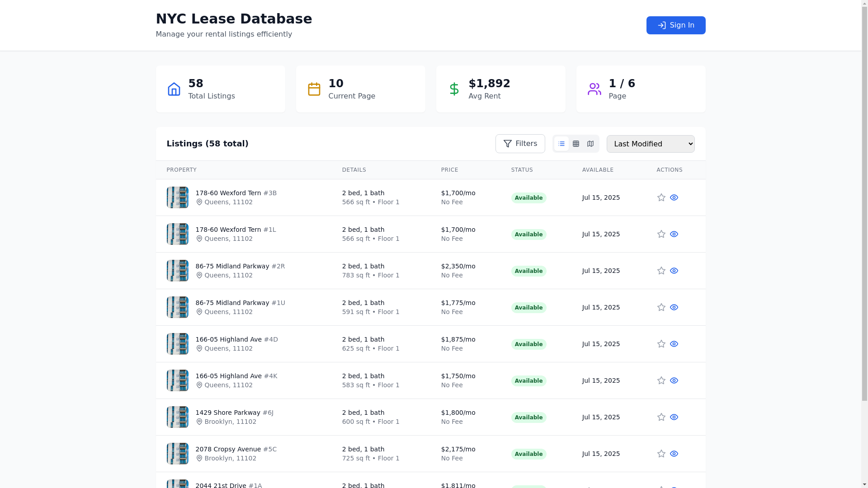The image size is (868, 488).
Task: Click the Sign In button
Action: (676, 25)
